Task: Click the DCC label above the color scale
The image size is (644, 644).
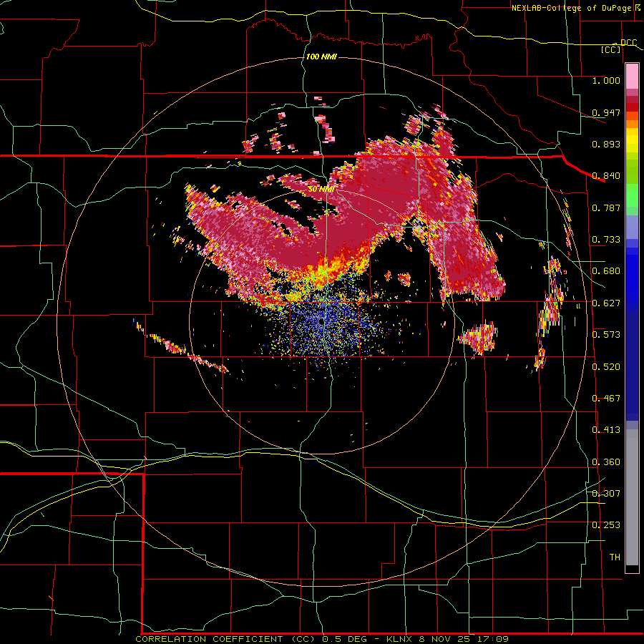Action: pyautogui.click(x=628, y=43)
